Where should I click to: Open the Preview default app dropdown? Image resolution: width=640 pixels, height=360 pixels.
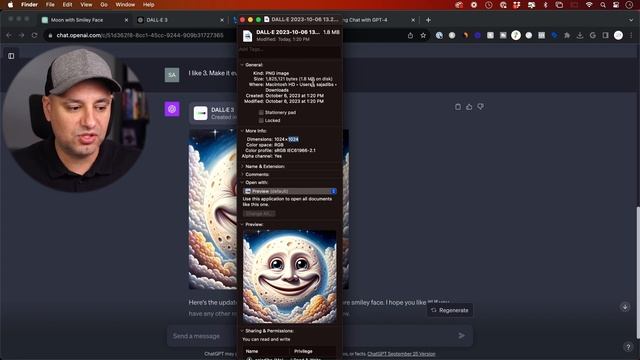[290, 191]
